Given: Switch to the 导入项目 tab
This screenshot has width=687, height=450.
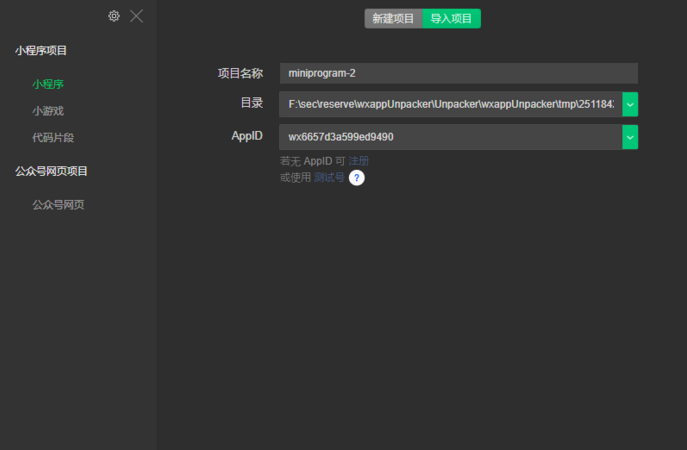Looking at the screenshot, I should 451,18.
